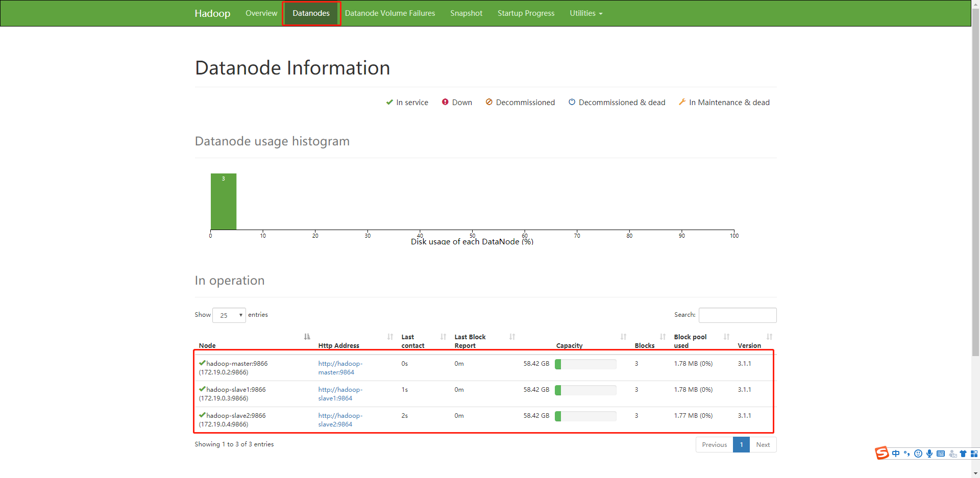Click 'Showing 1 to 3 of 3 entries'
Screen dimensions: 980x478
click(x=234, y=444)
